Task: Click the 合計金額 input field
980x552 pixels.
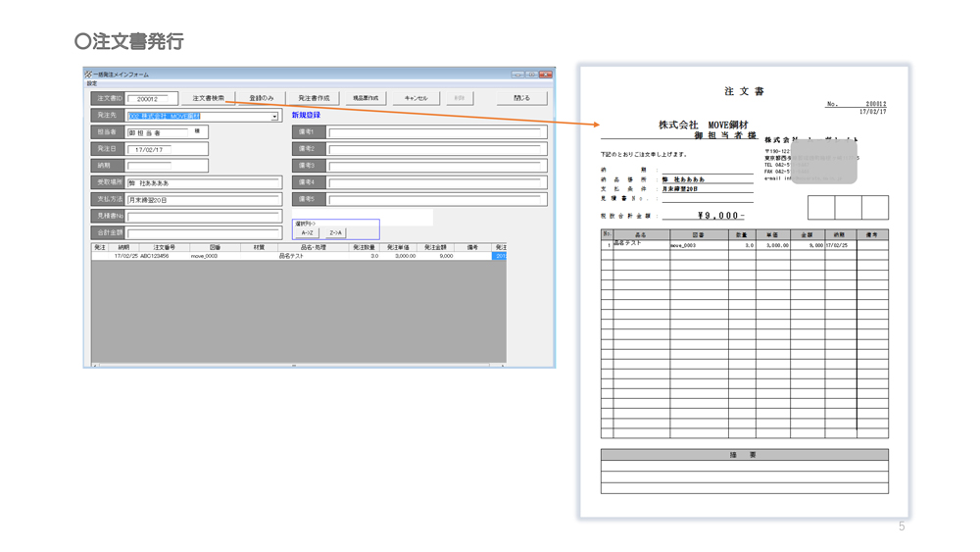Action: tap(204, 233)
